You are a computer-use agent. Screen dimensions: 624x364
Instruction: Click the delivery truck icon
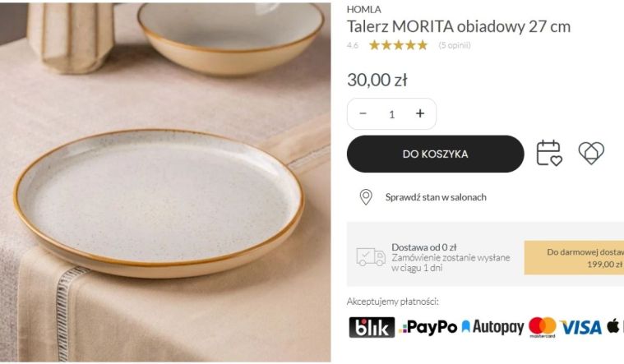click(371, 257)
